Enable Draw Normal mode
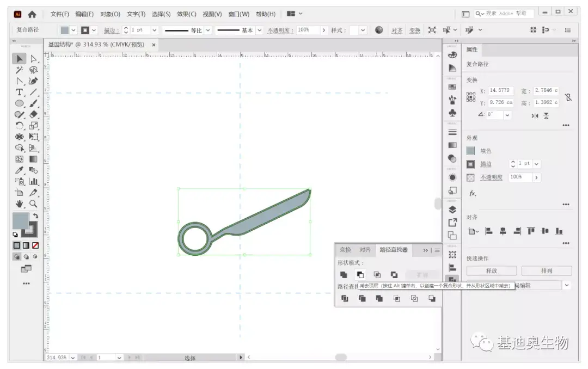The height and width of the screenshot is (369, 588). click(x=17, y=257)
